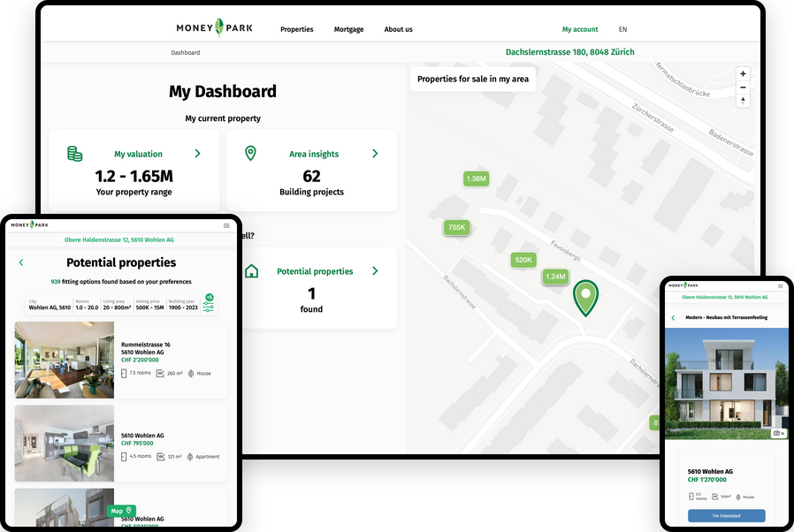794x532 pixels.
Task: Click the house icon on Potential properties card
Action: click(251, 270)
